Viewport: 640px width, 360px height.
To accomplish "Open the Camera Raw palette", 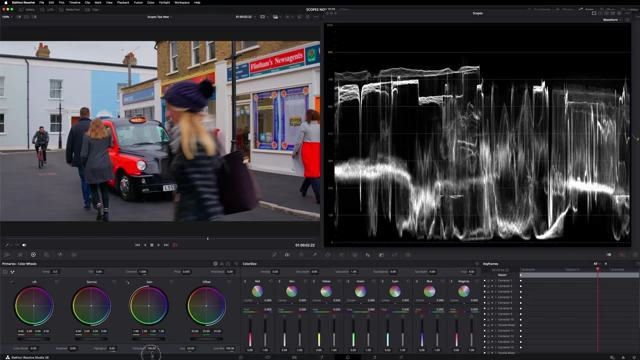I will 7,255.
